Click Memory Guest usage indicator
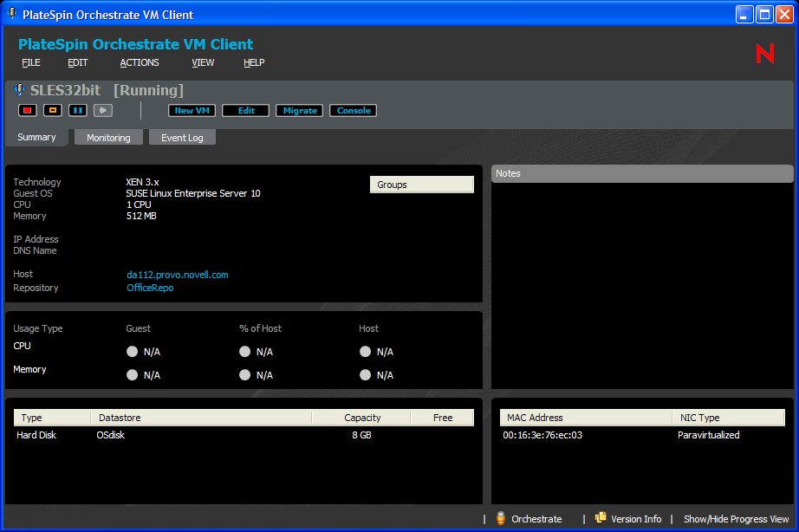The image size is (799, 532). click(x=132, y=375)
